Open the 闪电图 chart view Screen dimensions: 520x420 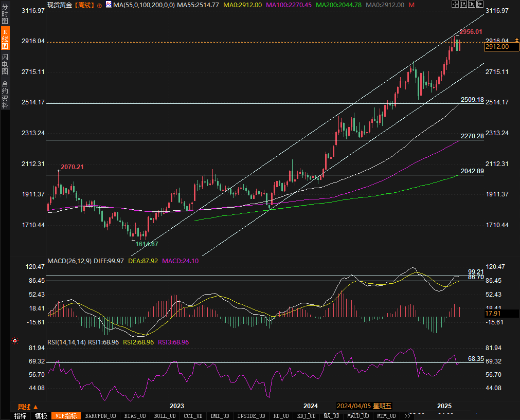(x=5, y=64)
